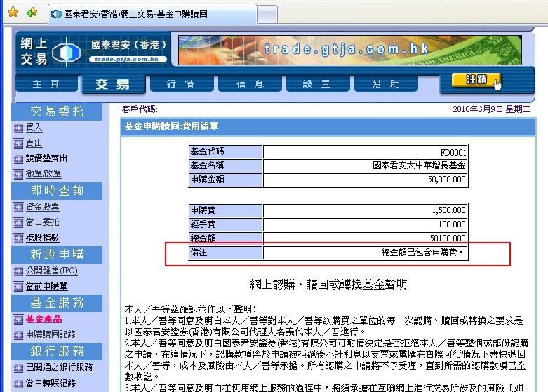Image resolution: width=548 pixels, height=392 pixels.
Task: Click the 交易委托 sidebar section header
Action: [57, 111]
